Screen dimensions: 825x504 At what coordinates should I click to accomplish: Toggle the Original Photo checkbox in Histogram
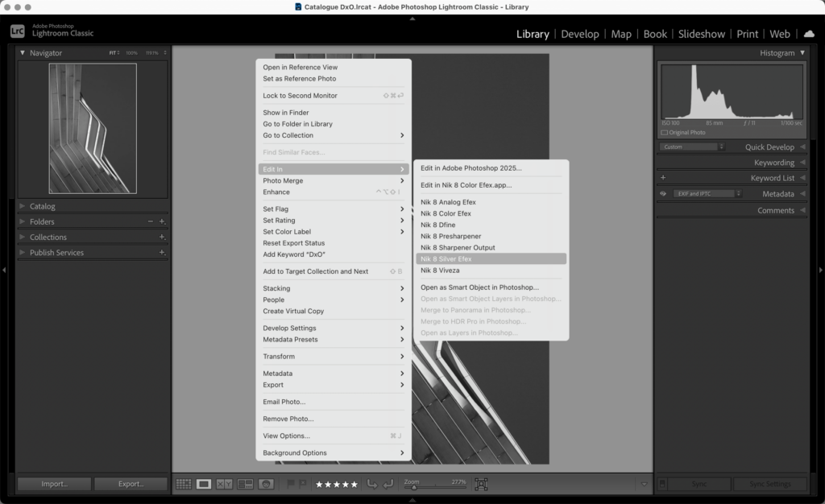pos(664,132)
